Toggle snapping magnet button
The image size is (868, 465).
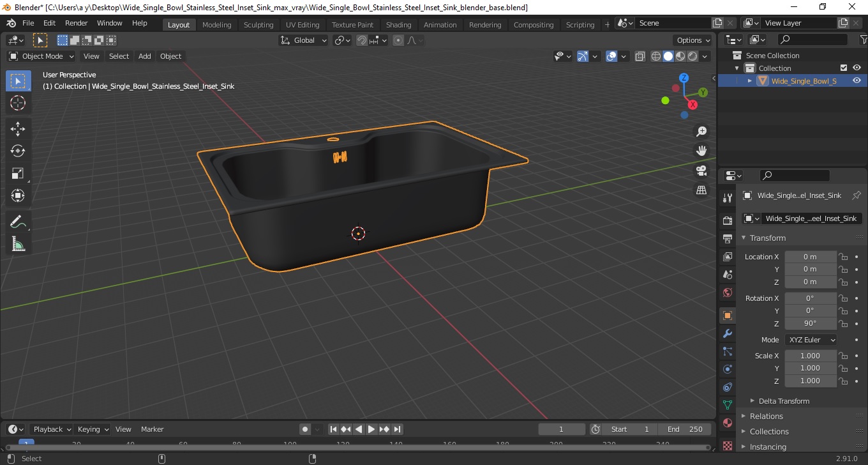pyautogui.click(x=362, y=40)
